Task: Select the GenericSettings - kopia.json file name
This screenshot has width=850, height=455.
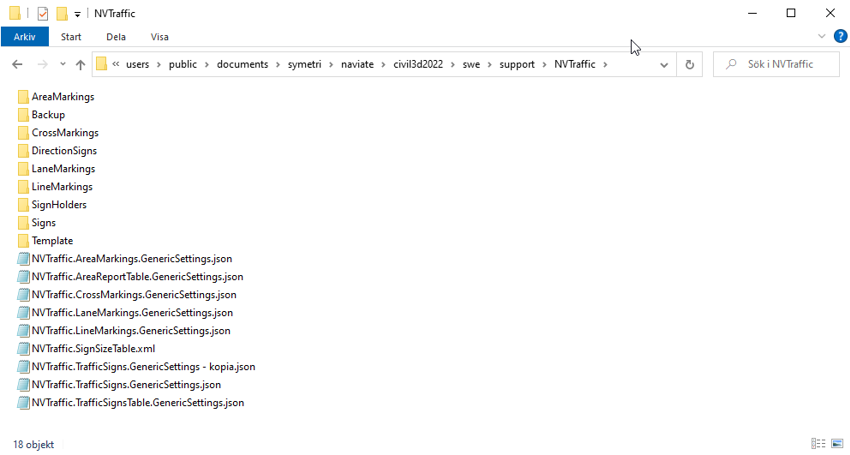Action: 143,367
